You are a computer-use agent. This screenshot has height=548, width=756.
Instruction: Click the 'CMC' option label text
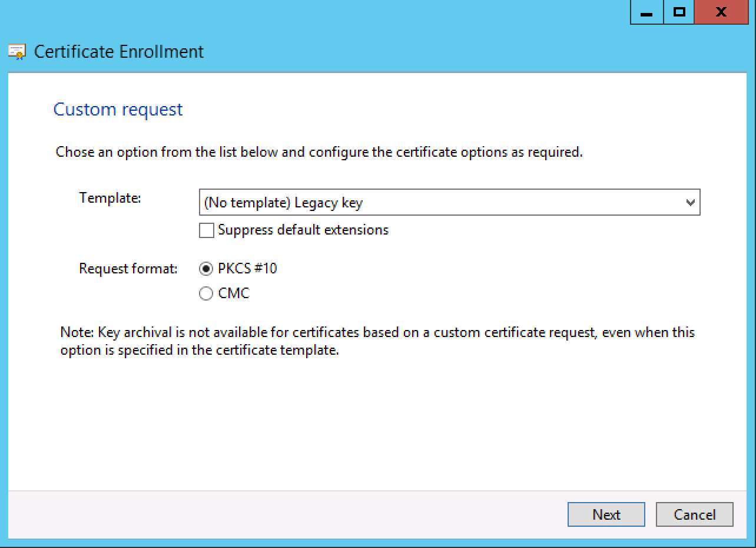tap(234, 293)
